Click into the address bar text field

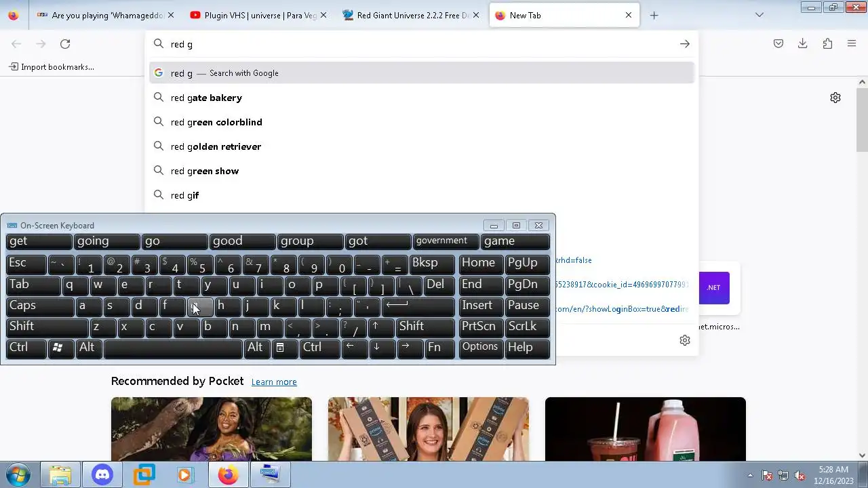coord(420,44)
